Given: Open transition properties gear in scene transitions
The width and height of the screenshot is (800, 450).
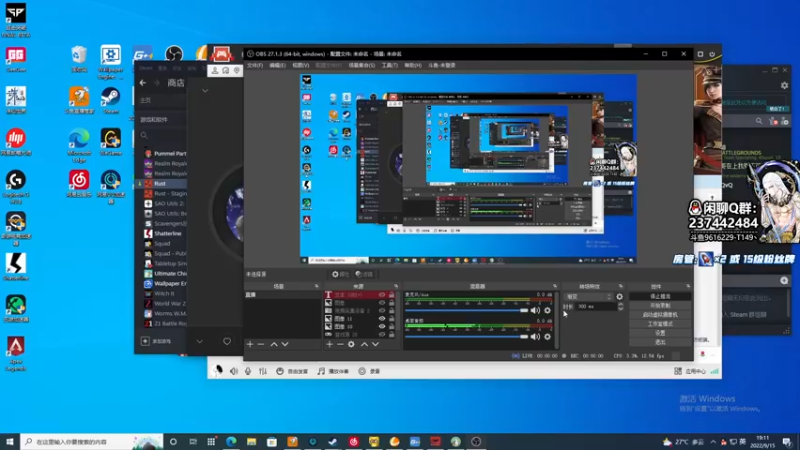Looking at the screenshot, I should pyautogui.click(x=619, y=296).
